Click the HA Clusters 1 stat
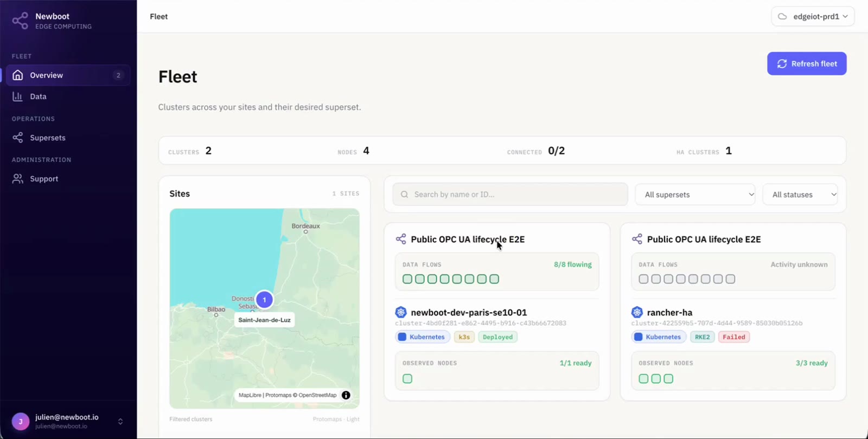 coord(704,151)
